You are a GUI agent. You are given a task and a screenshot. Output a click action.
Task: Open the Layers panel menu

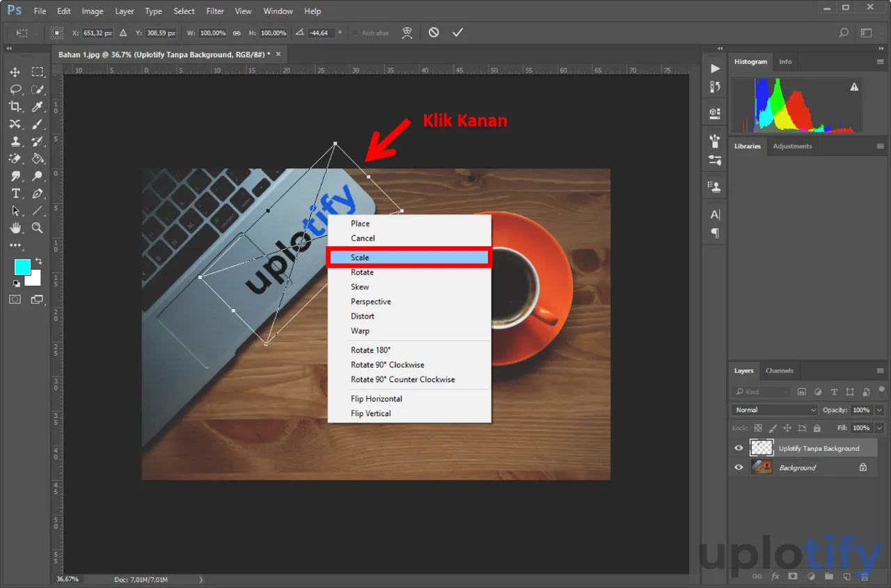point(881,371)
